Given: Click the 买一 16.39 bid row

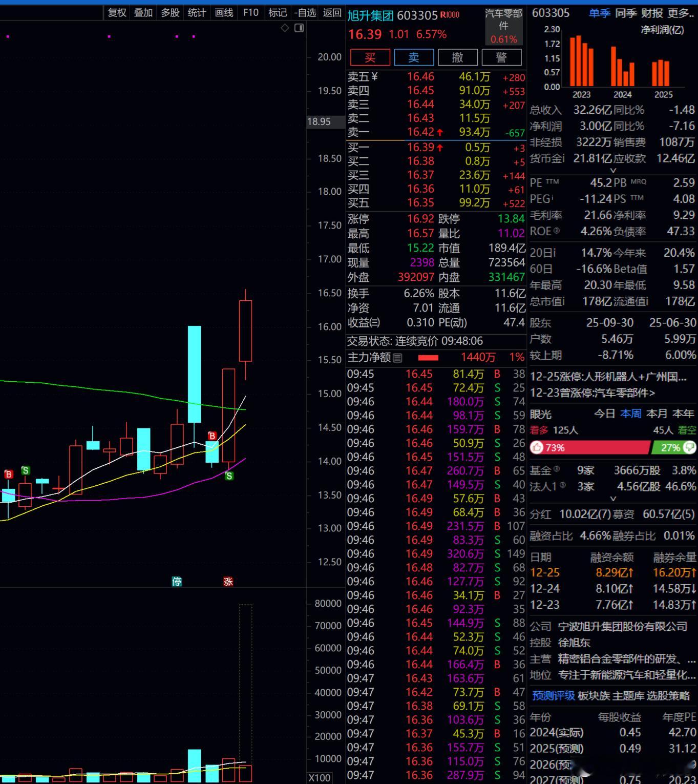Looking at the screenshot, I should point(436,148).
